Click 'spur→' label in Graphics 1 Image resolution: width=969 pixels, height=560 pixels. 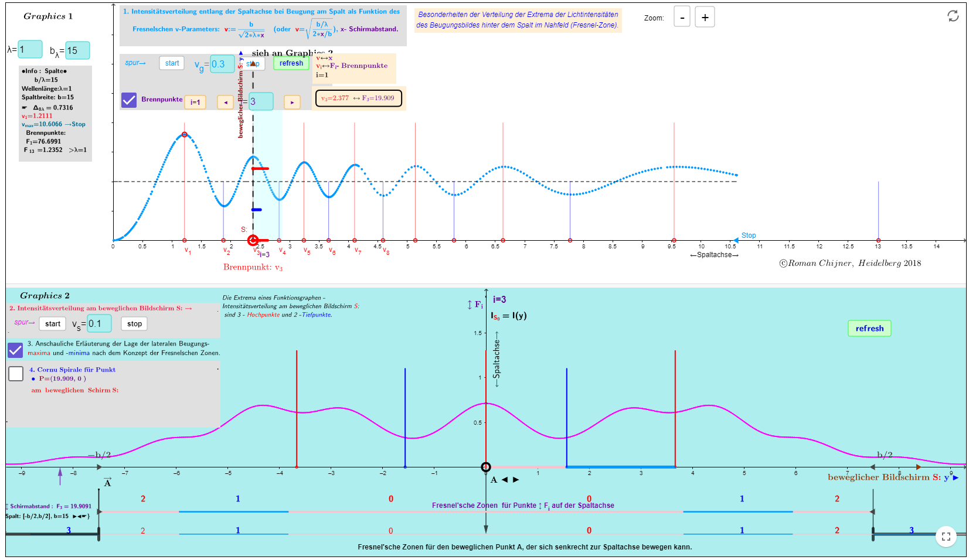[x=135, y=63]
